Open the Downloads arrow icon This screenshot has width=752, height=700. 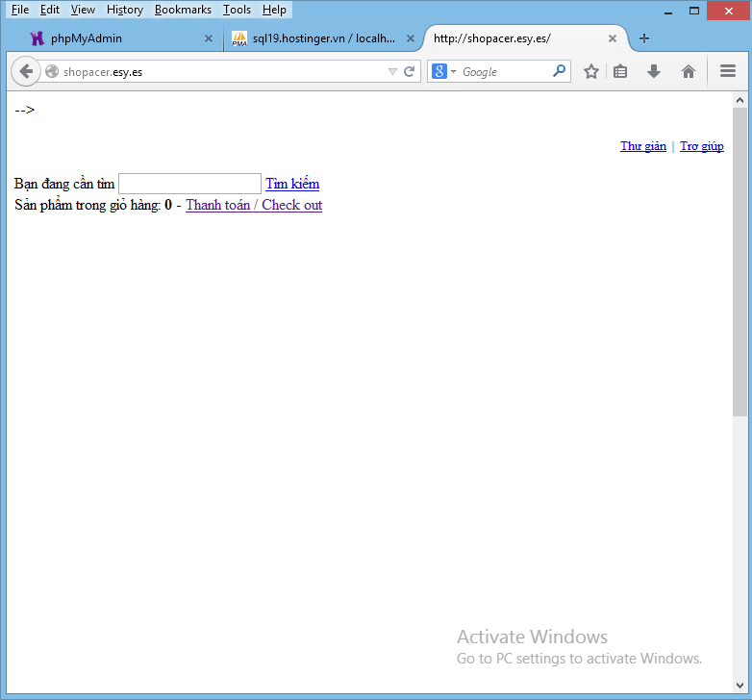pos(654,71)
